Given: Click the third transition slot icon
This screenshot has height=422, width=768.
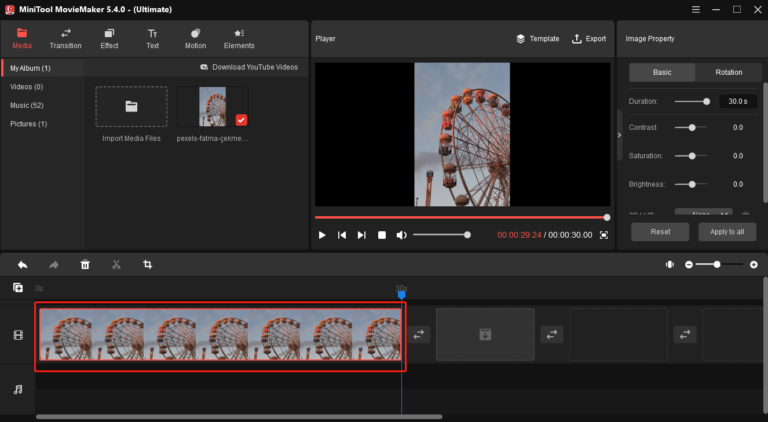Looking at the screenshot, I should tap(685, 335).
